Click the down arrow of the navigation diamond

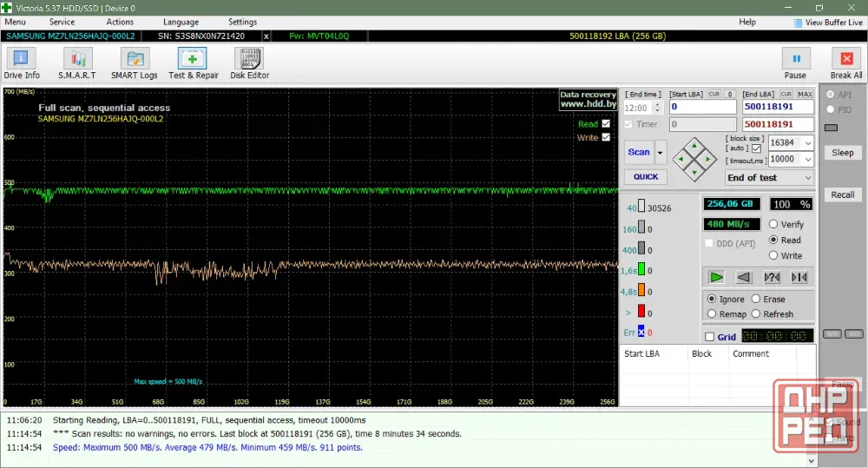(x=694, y=173)
